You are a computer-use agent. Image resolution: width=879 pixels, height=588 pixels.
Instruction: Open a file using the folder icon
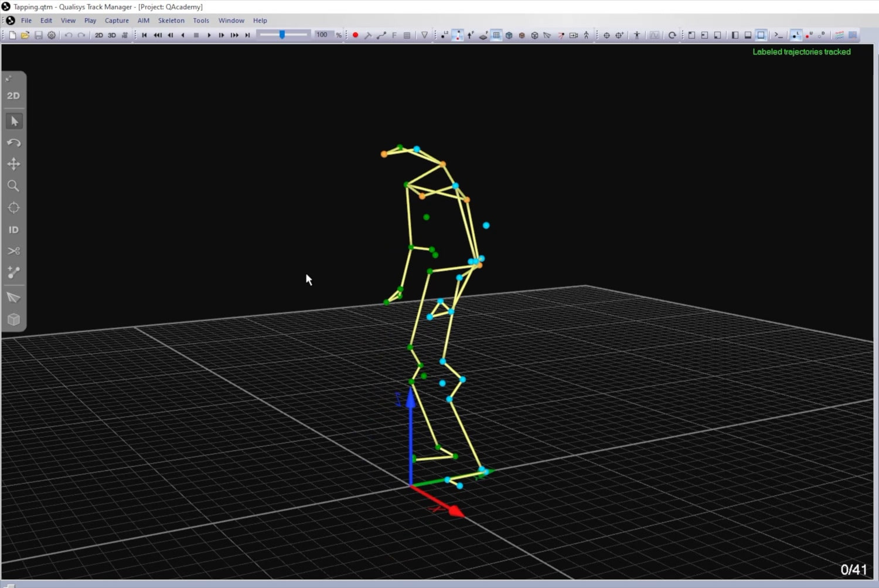pyautogui.click(x=25, y=35)
